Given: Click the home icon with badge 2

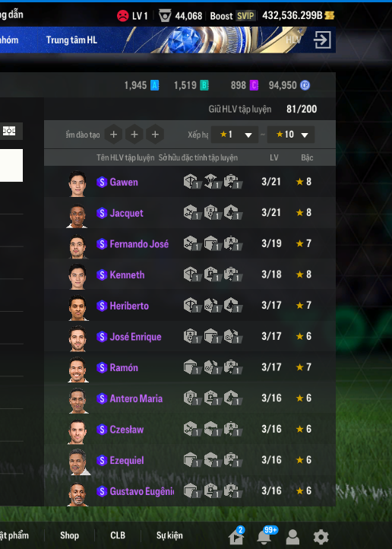Looking at the screenshot, I should coord(237,536).
